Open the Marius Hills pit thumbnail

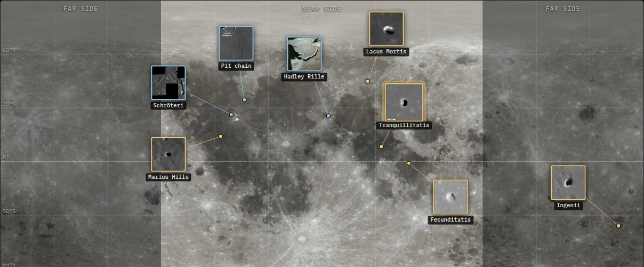(x=168, y=154)
